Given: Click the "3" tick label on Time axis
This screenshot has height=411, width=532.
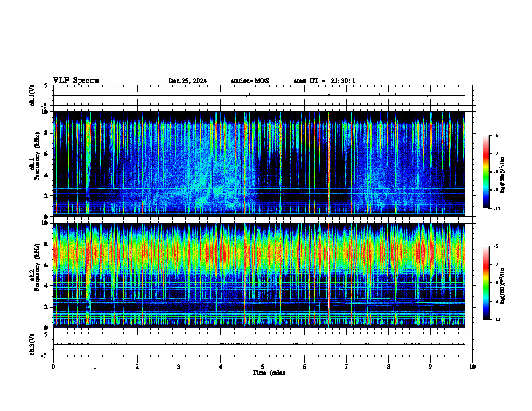Looking at the screenshot, I should click(x=179, y=367).
